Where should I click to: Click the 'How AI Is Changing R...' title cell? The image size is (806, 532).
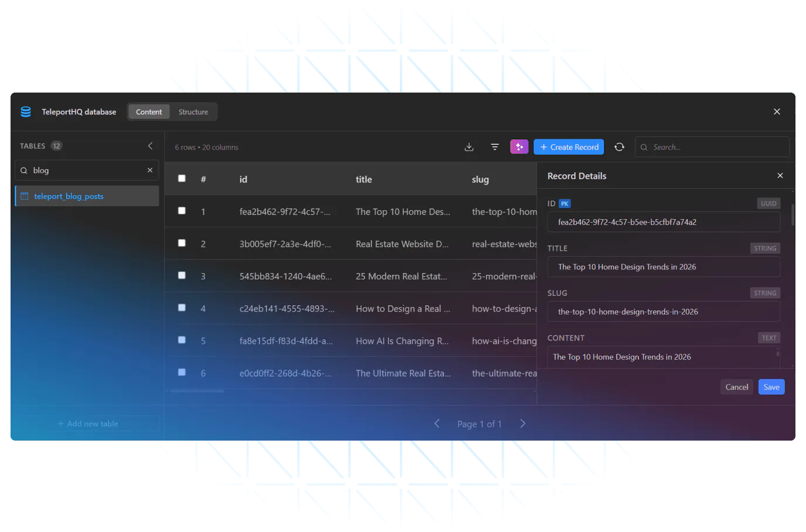pos(402,340)
